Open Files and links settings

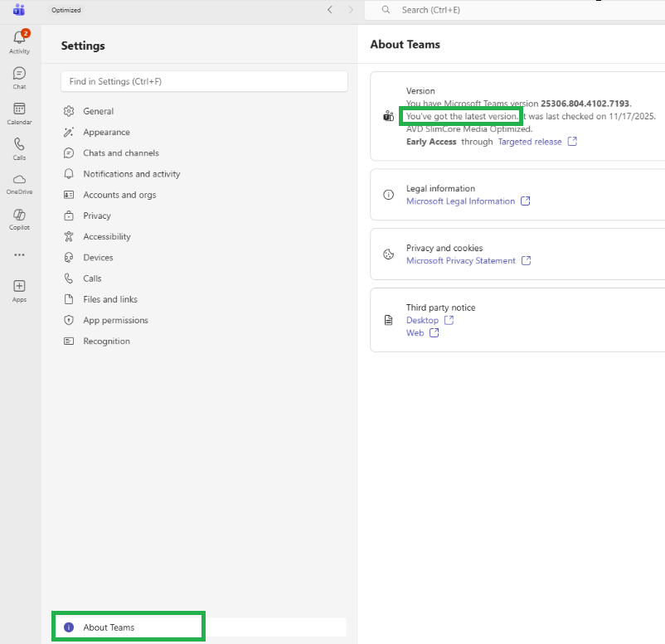[x=205, y=299]
